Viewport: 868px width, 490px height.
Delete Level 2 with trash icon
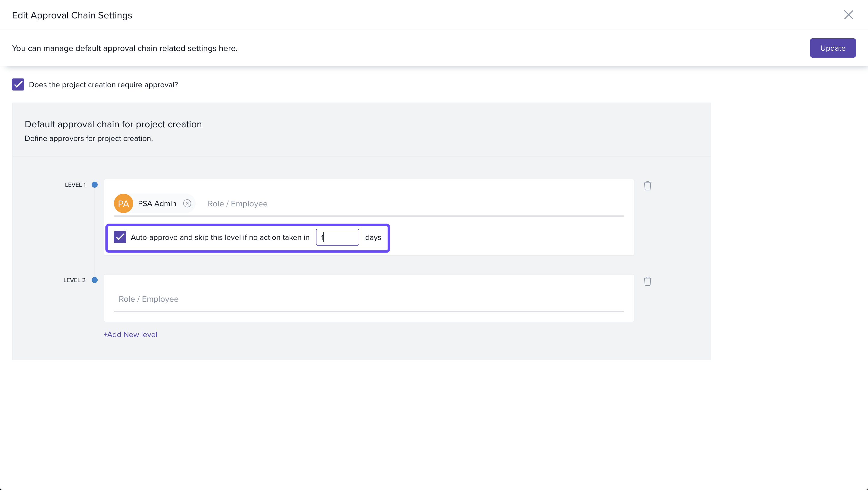point(647,281)
